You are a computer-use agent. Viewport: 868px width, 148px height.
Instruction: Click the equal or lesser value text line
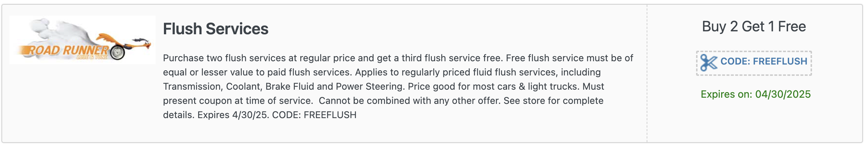382,72
